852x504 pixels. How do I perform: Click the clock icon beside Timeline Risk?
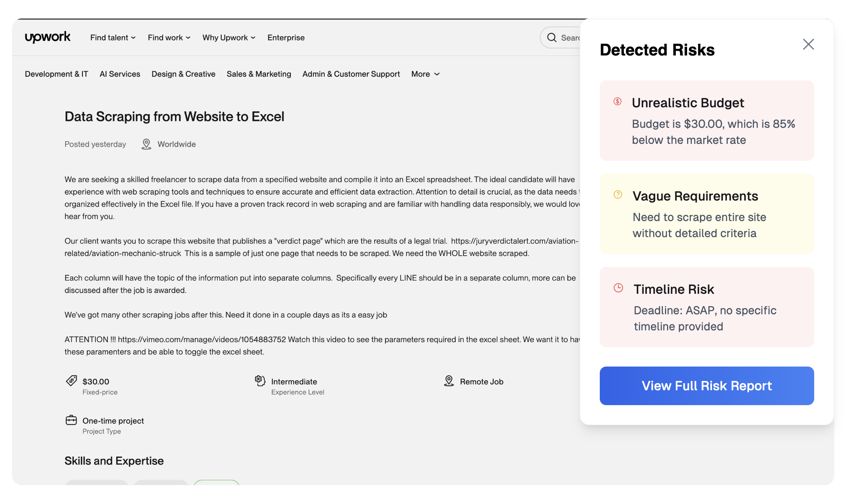click(618, 288)
